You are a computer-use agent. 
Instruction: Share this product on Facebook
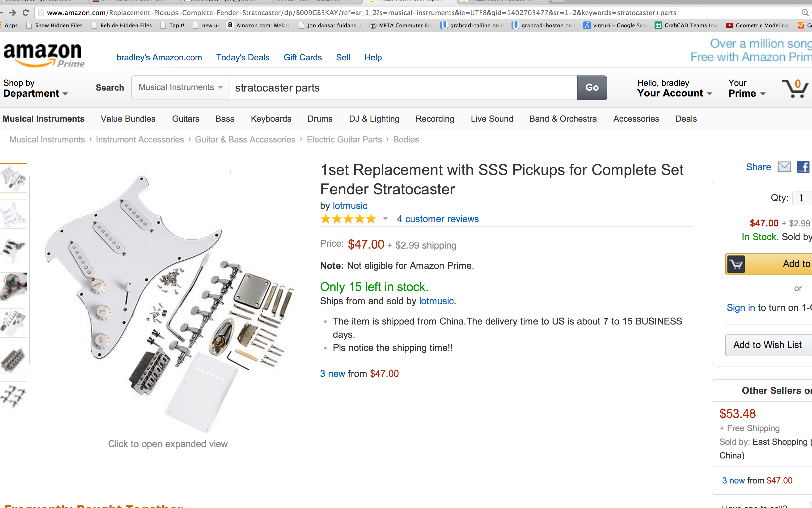[x=803, y=167]
